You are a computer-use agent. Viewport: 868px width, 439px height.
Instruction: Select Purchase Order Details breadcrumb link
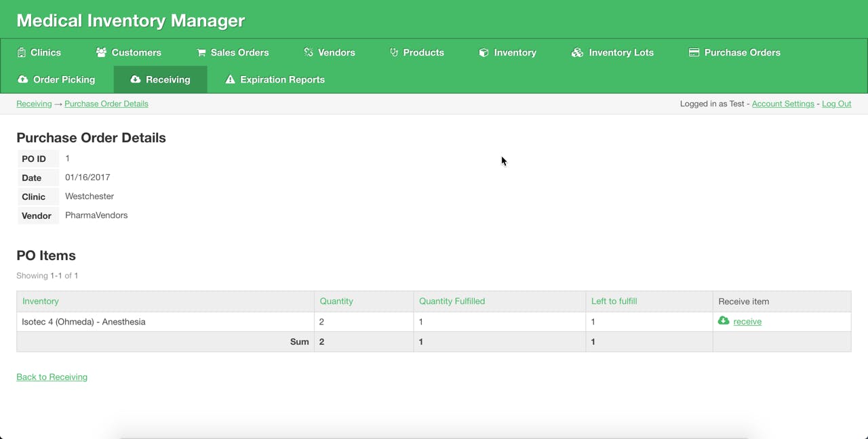106,104
